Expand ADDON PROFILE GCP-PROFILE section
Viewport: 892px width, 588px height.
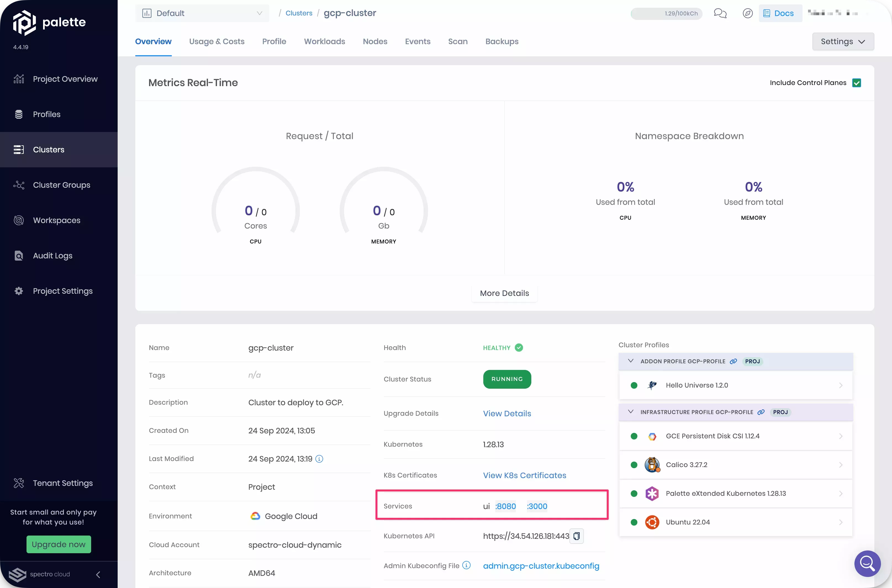(631, 361)
